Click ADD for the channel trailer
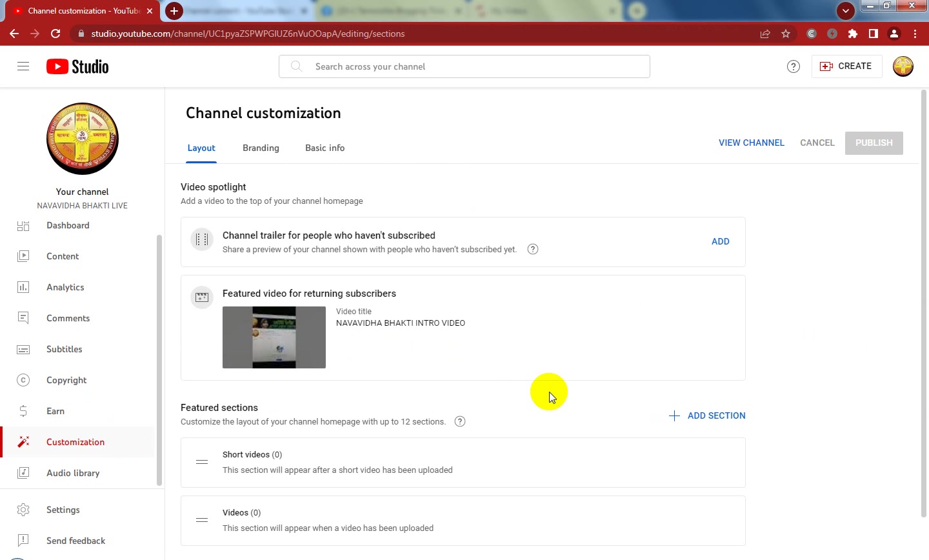 click(721, 241)
